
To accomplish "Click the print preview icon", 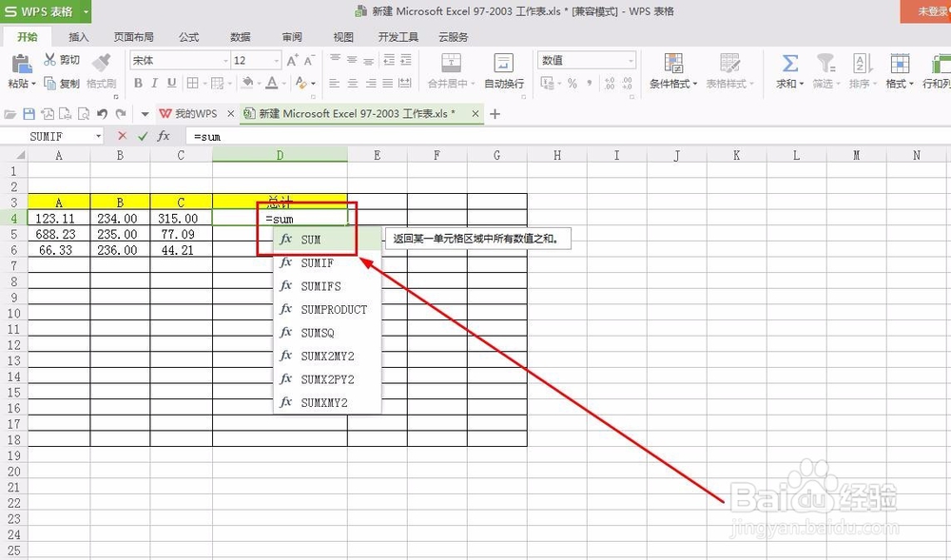I will coord(83,113).
